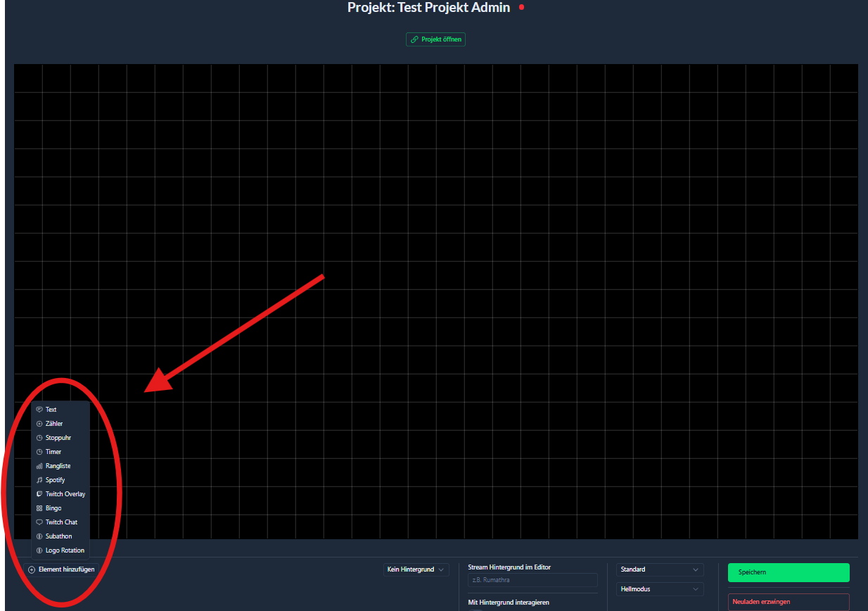
Task: Select the Logo Rotation icon
Action: (39, 550)
